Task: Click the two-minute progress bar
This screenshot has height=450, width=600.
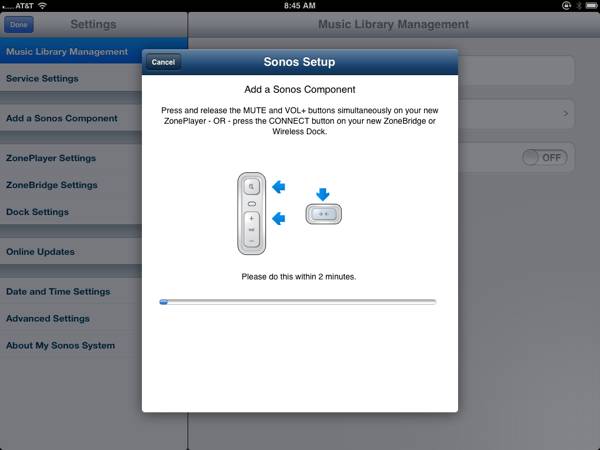Action: [x=298, y=302]
